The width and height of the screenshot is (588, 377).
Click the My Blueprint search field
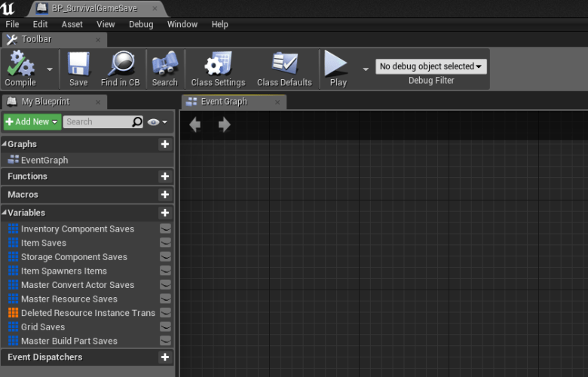tap(96, 121)
